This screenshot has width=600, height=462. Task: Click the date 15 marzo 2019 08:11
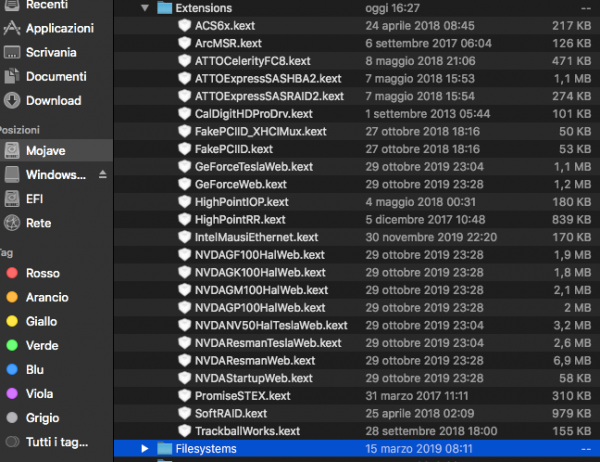click(419, 449)
